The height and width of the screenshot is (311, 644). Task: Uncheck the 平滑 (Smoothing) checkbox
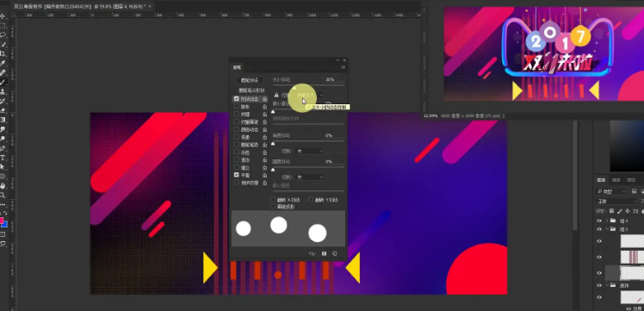point(236,175)
